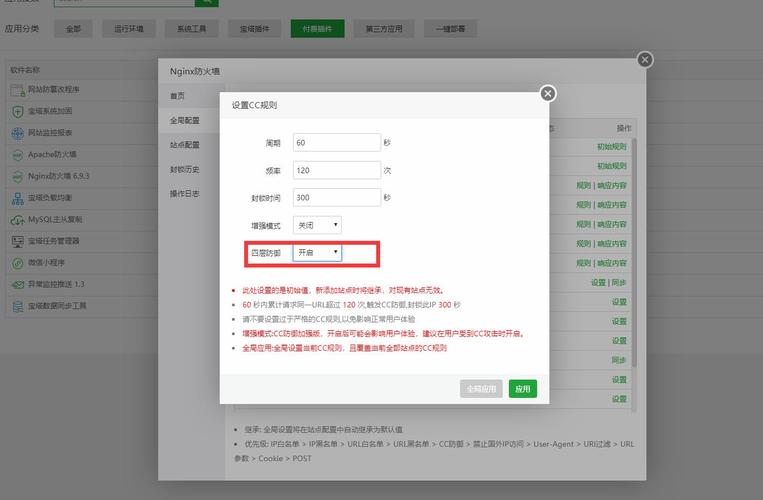Click the Apache防火墙 row text

point(52,155)
